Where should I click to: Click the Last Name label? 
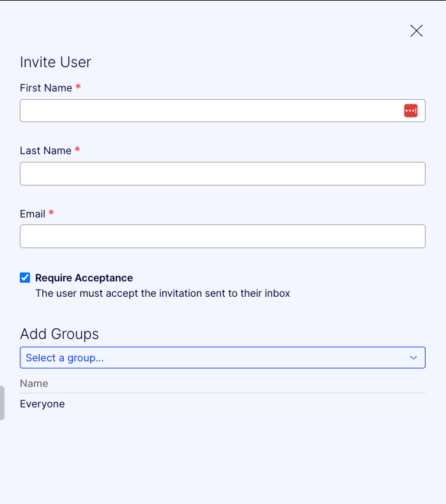tap(45, 150)
